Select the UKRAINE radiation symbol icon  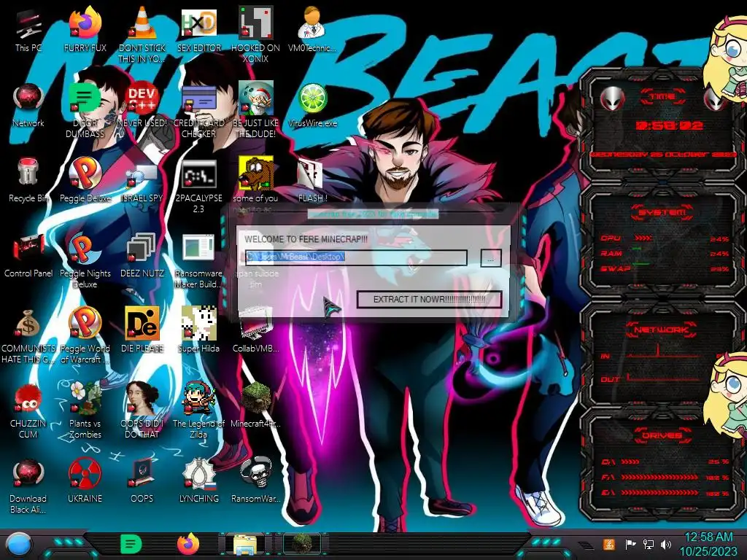(85, 474)
